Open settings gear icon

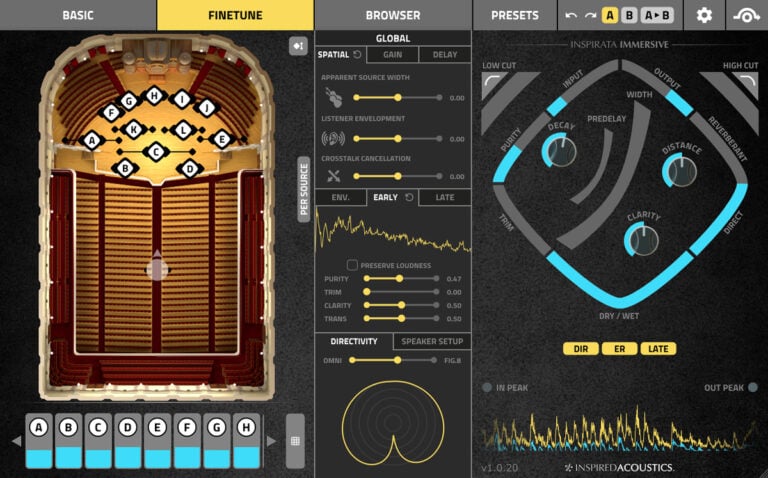click(x=704, y=15)
